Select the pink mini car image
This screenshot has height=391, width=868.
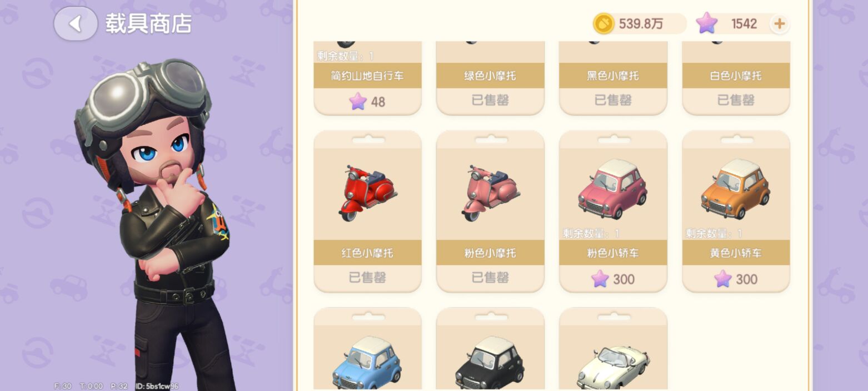[612, 188]
